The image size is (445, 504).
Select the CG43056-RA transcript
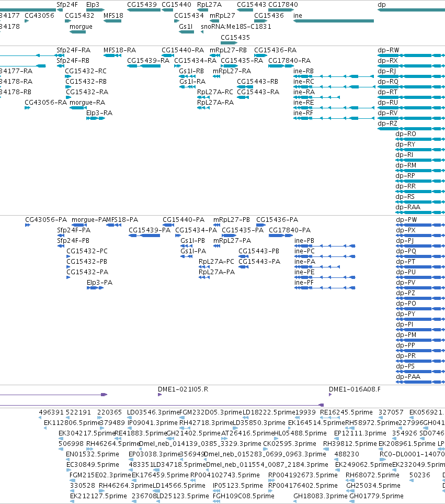click(28, 108)
